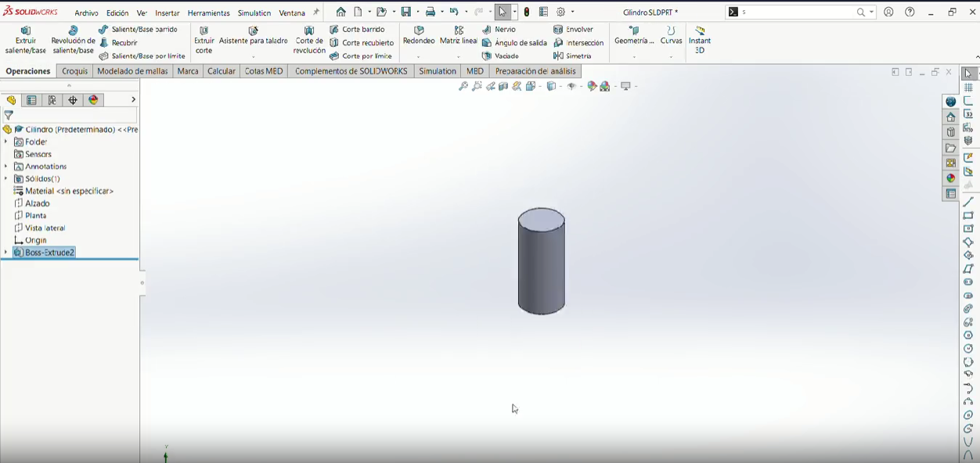Image resolution: width=980 pixels, height=463 pixels.
Task: Expand Asistente para taladro dropdown arrow
Action: coord(254,57)
